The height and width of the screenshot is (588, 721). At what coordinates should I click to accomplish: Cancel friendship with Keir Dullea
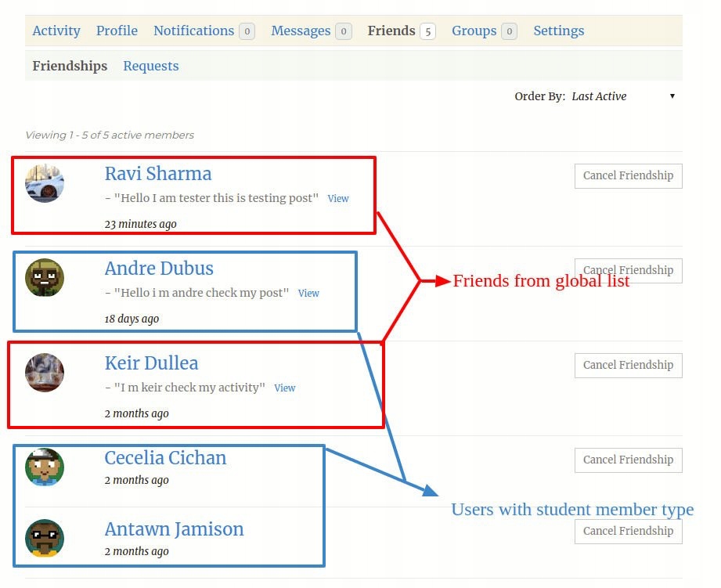coord(628,365)
